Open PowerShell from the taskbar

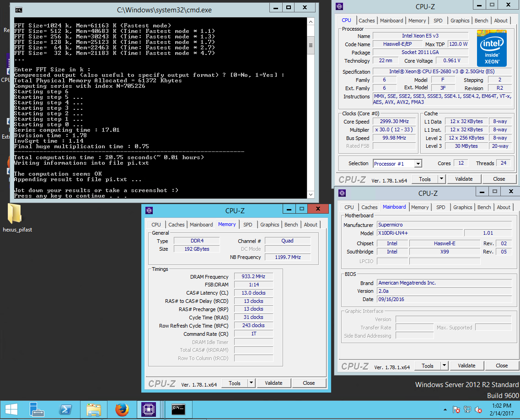(x=65, y=410)
